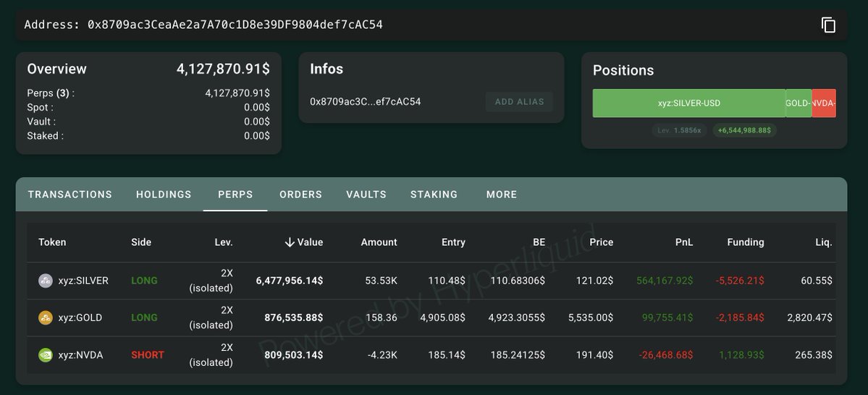Click the xyz:GOLD token icon
Viewport: 868px width, 395px height.
(46, 318)
